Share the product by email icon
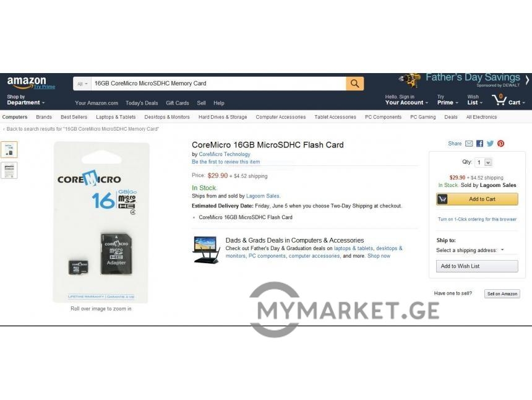Screen dimensions: 532x400 pos(469,144)
